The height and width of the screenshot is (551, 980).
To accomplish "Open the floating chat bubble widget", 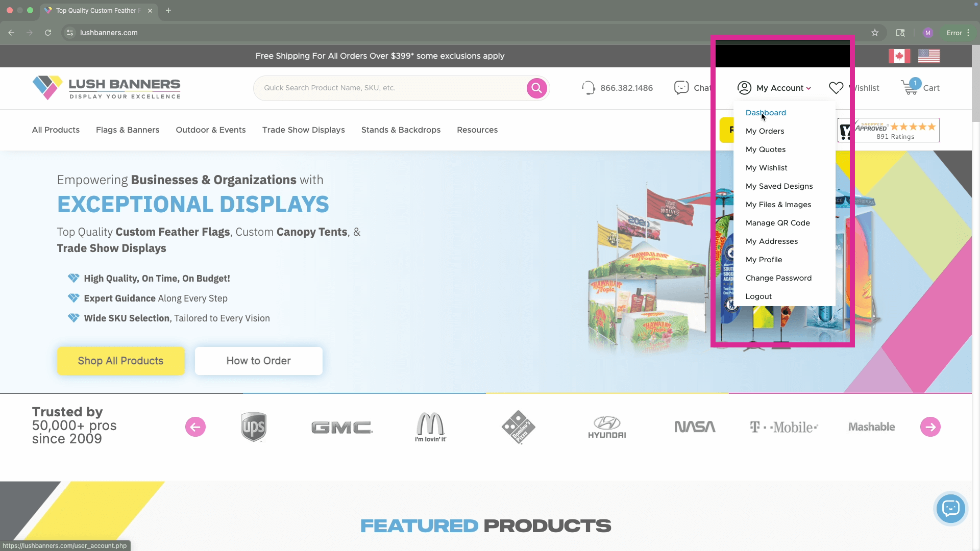I will pyautogui.click(x=950, y=508).
